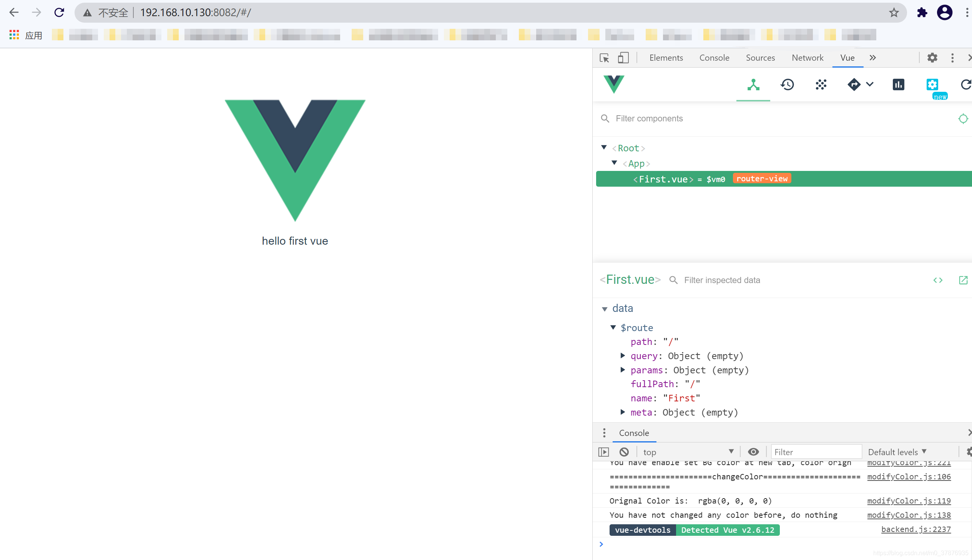Focus the console Filter field

[x=816, y=452]
